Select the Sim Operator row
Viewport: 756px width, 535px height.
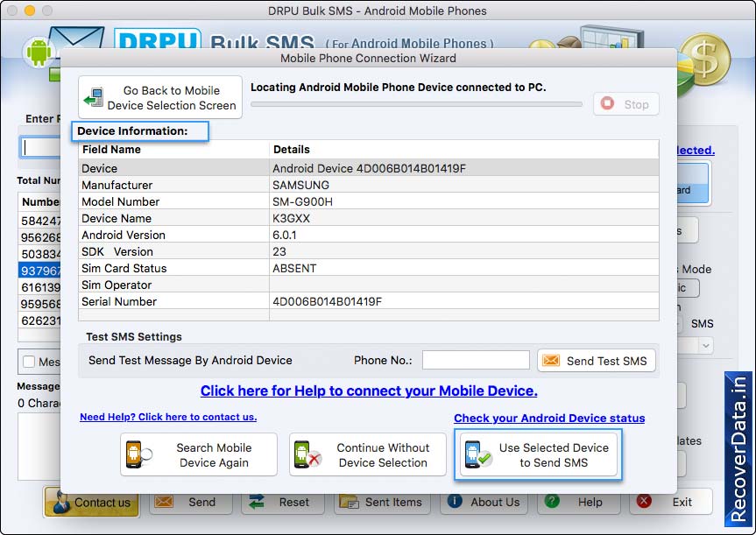[x=368, y=285]
